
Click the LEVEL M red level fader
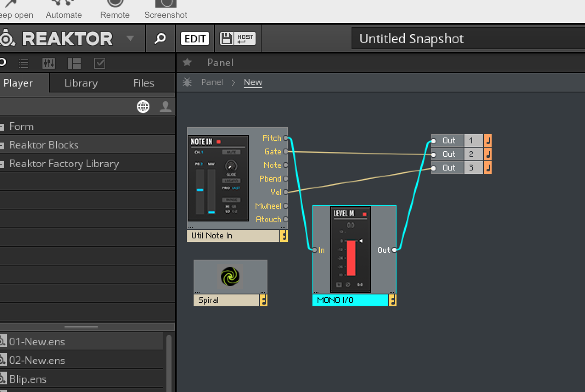tap(351, 258)
